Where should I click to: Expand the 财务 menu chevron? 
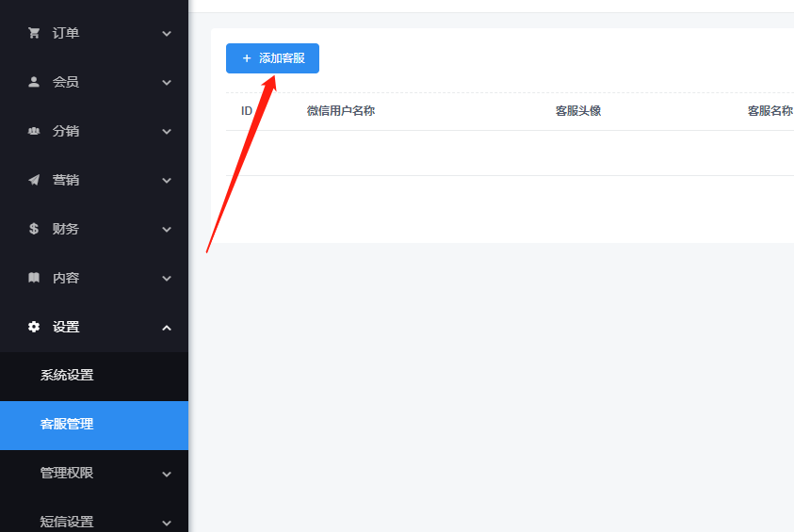[x=167, y=230]
